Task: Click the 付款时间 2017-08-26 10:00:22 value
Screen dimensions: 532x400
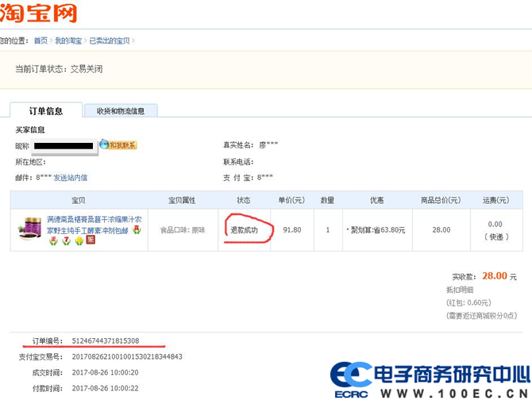Action: [105, 388]
